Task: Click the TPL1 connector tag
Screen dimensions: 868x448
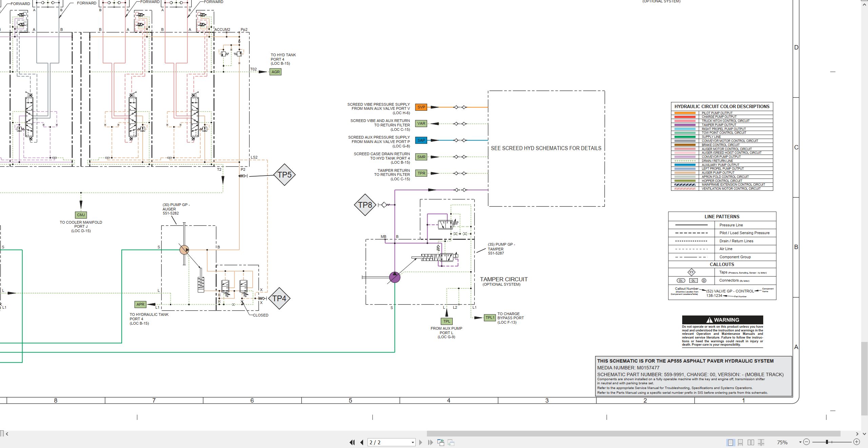Action: (x=490, y=318)
